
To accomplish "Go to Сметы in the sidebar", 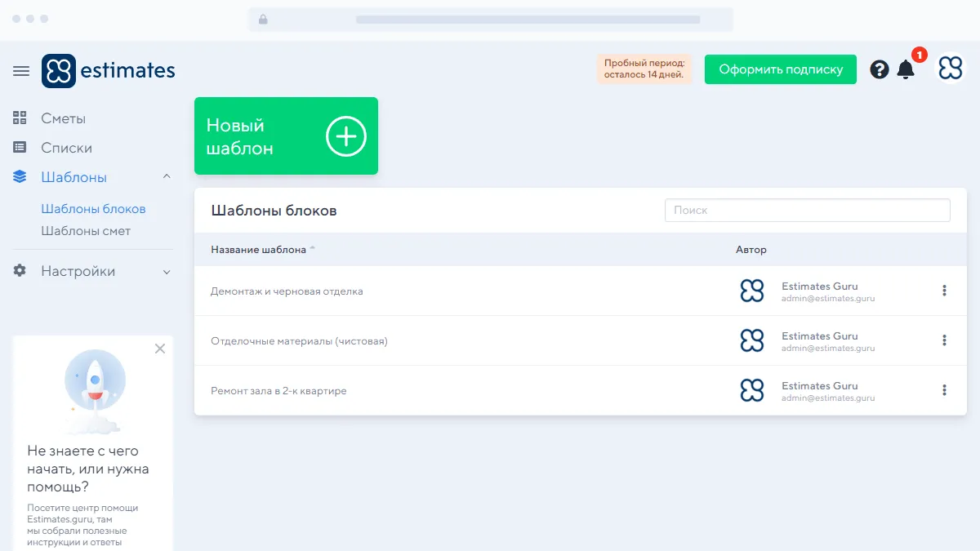I will coord(64,118).
